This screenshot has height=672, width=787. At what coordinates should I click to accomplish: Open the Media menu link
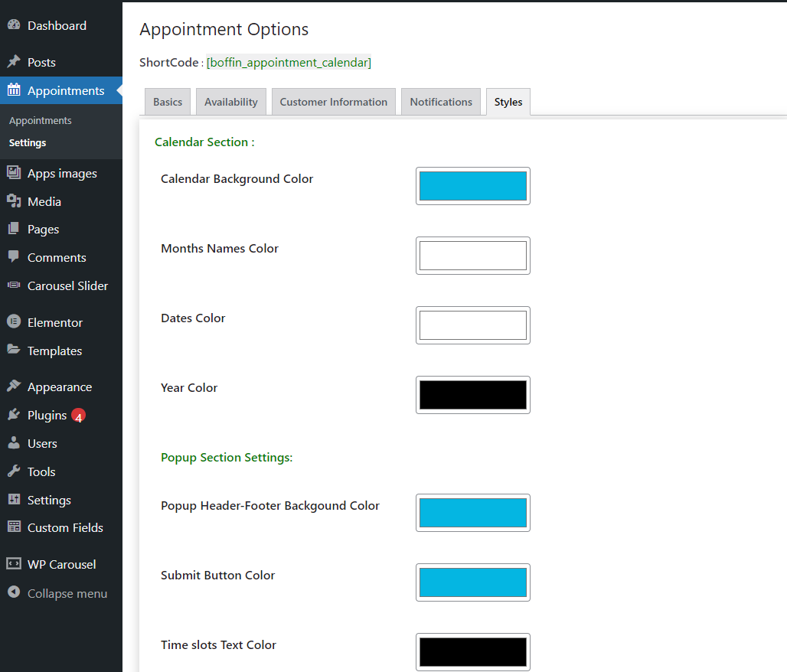click(x=44, y=202)
